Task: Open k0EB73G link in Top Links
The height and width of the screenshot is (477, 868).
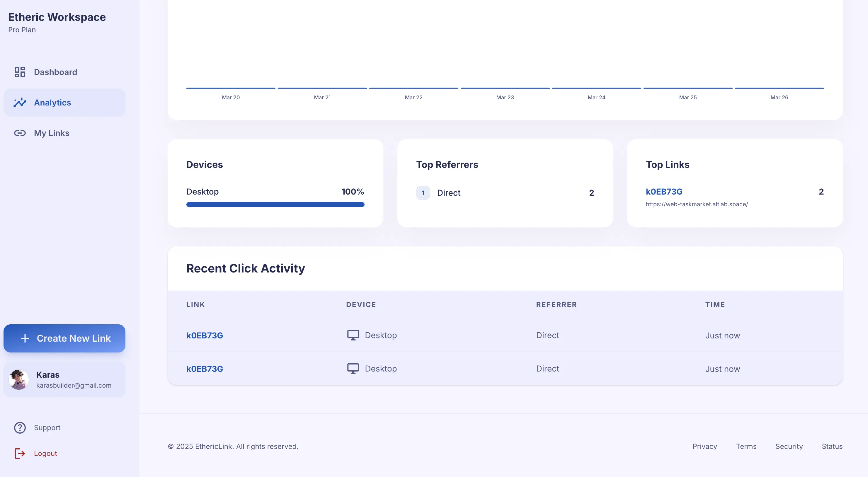Action: [x=664, y=192]
